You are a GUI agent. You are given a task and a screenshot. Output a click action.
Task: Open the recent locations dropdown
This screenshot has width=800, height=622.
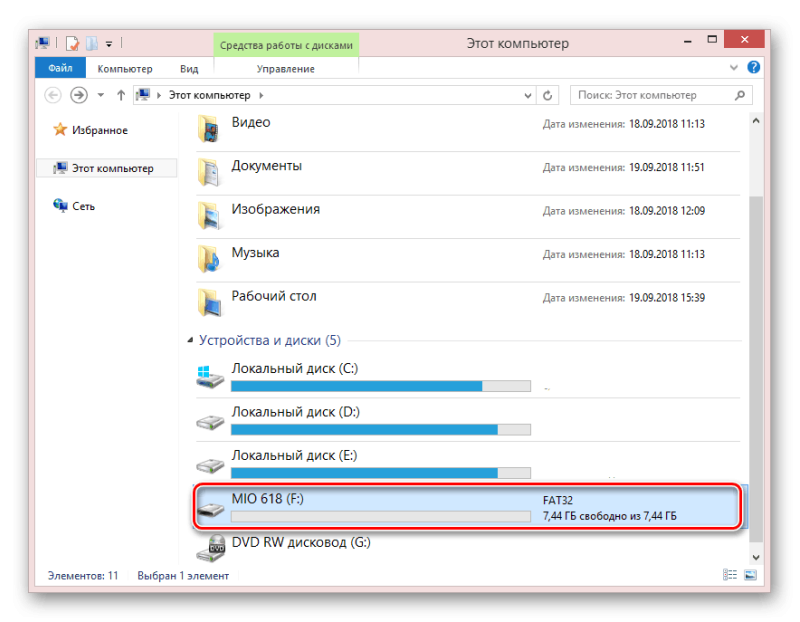[x=101, y=95]
